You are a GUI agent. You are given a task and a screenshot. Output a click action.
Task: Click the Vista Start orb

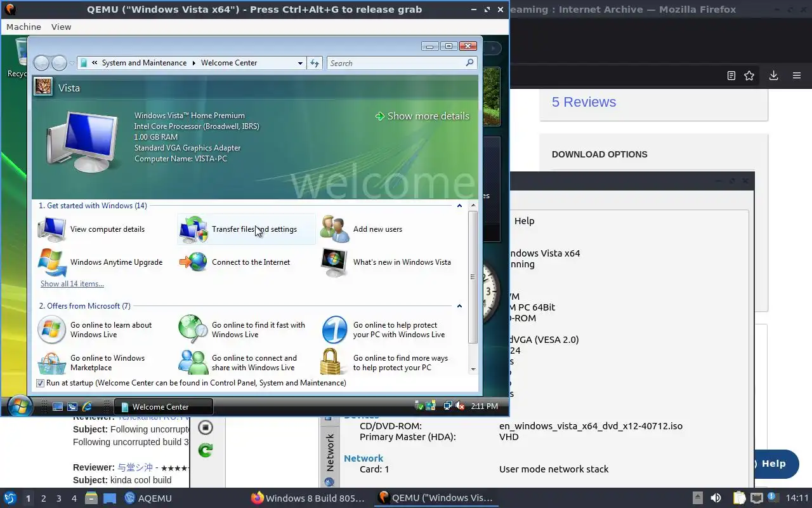pos(19,406)
